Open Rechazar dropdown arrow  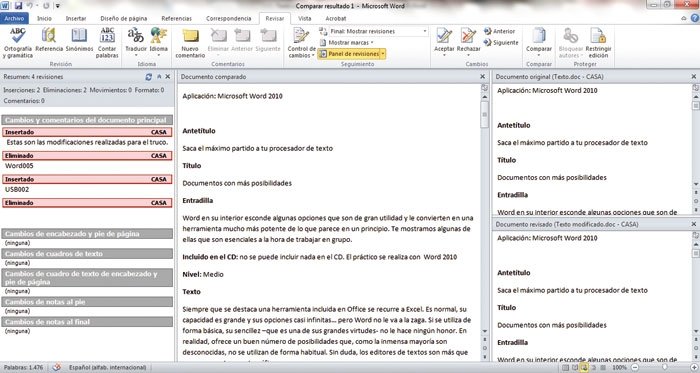point(468,56)
